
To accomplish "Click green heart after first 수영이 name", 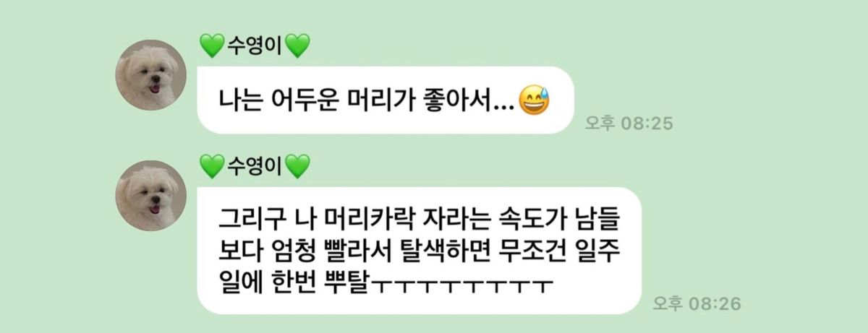I will (298, 48).
